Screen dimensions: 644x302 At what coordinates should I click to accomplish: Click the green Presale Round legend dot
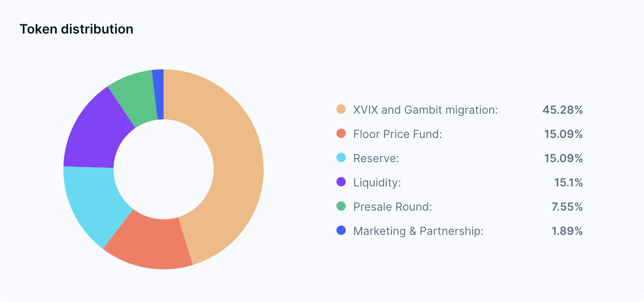coord(341,206)
